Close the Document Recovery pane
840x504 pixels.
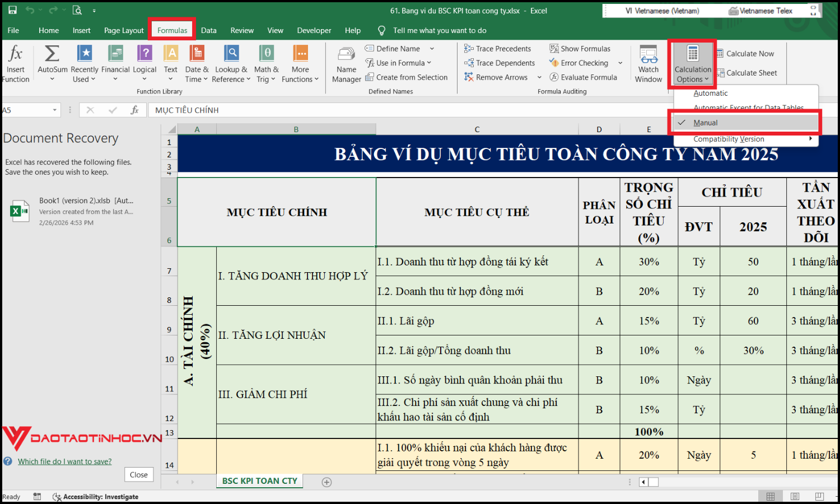click(x=138, y=474)
